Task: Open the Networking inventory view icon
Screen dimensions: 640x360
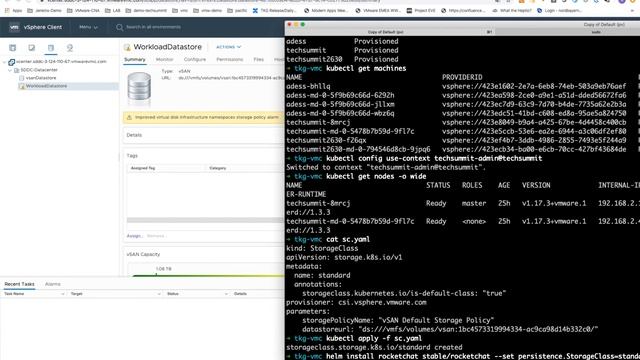Action: pyautogui.click(x=70, y=48)
